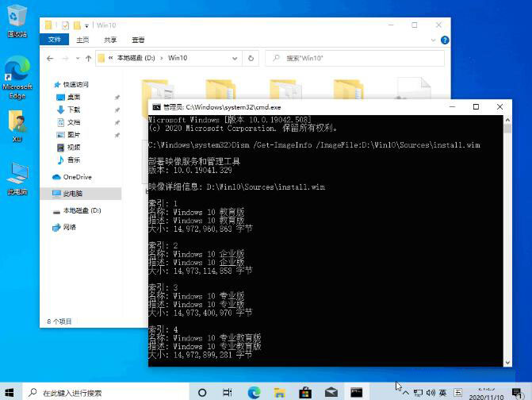Open Edge browser from the taskbar
The width and height of the screenshot is (532, 400).
[x=254, y=393]
